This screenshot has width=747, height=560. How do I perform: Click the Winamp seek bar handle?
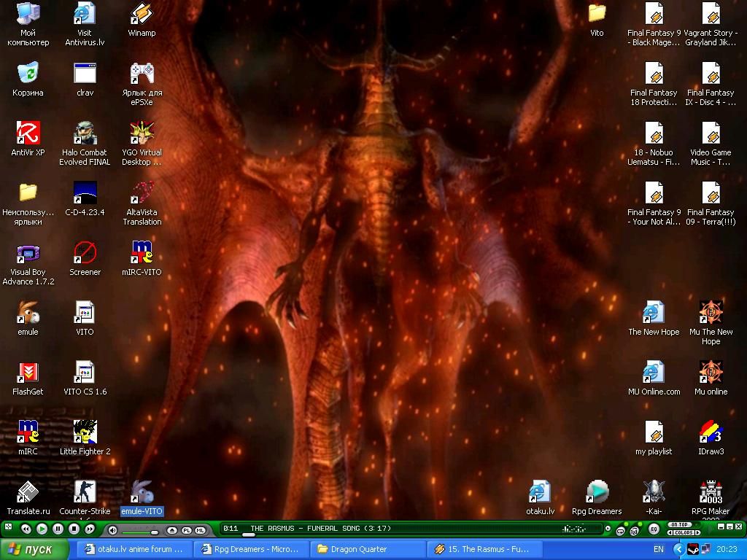tap(248, 534)
